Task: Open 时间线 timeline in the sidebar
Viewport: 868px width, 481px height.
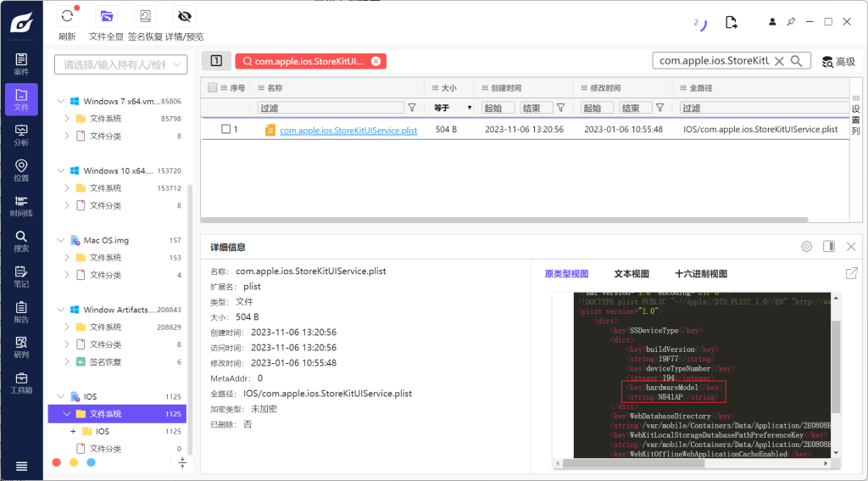Action: (x=21, y=206)
